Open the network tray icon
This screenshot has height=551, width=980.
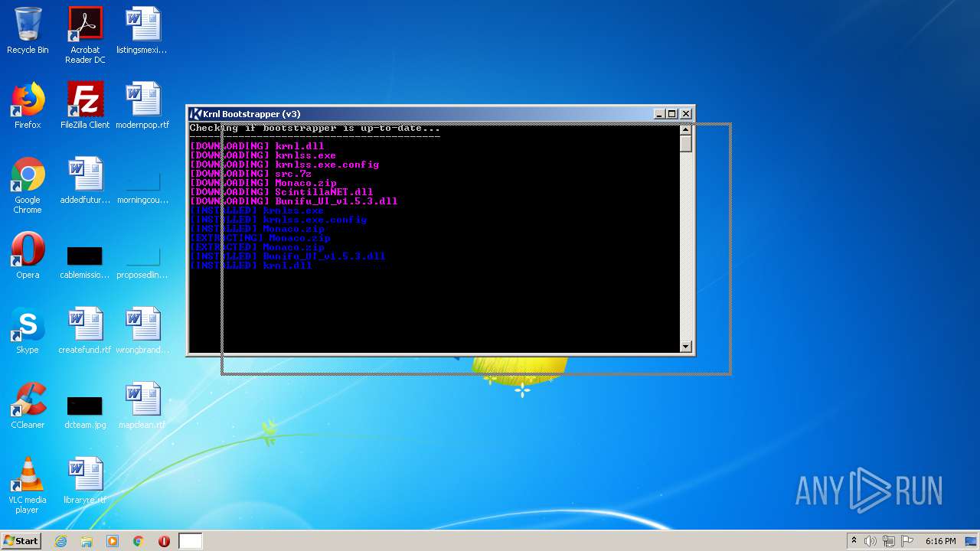[889, 541]
